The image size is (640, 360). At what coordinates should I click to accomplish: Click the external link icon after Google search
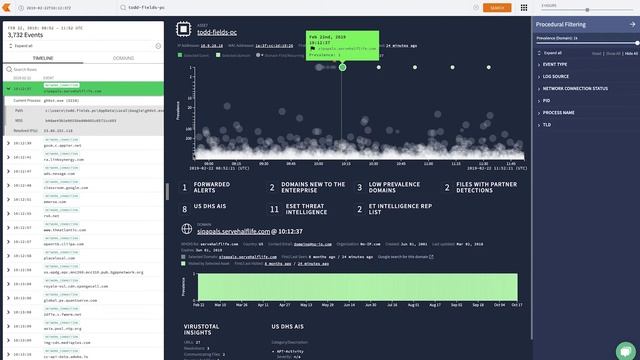[x=431, y=257]
